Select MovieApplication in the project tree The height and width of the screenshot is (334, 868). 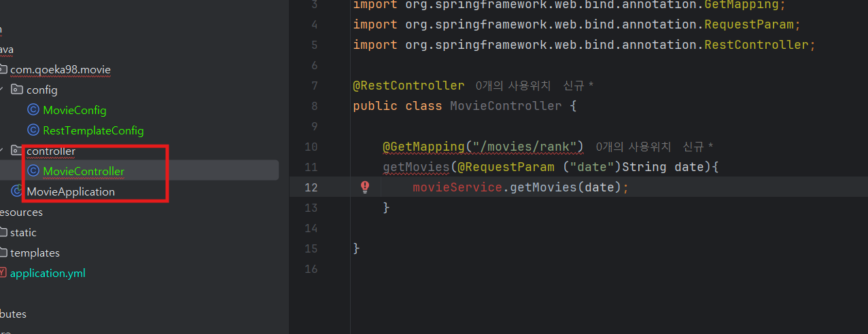(71, 191)
